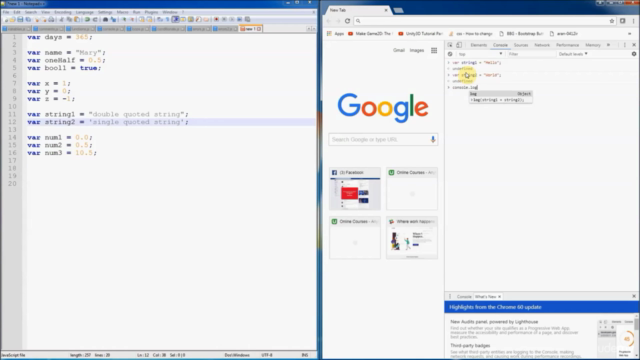Image resolution: width=640 pixels, height=360 pixels.
Task: Open the 'BBG - Bootstrap' bookmark
Action: point(521,33)
